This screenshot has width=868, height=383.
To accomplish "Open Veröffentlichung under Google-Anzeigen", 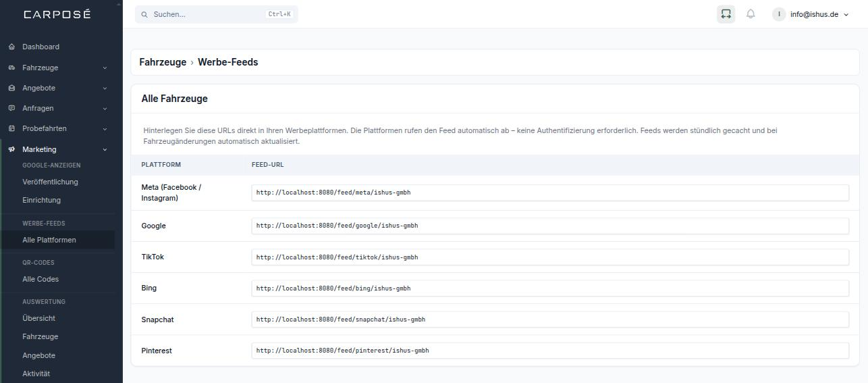I will tap(50, 182).
